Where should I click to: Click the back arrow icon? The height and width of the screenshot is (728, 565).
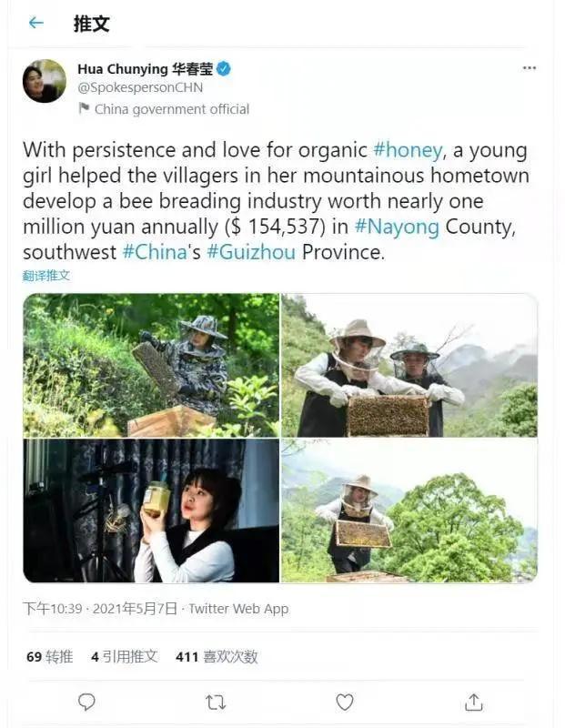click(36, 23)
